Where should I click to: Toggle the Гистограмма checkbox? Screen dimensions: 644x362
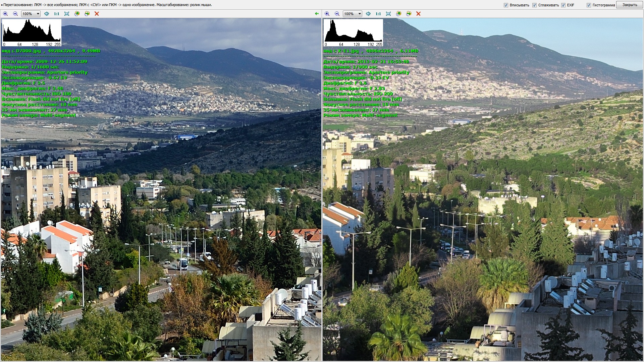click(x=589, y=5)
